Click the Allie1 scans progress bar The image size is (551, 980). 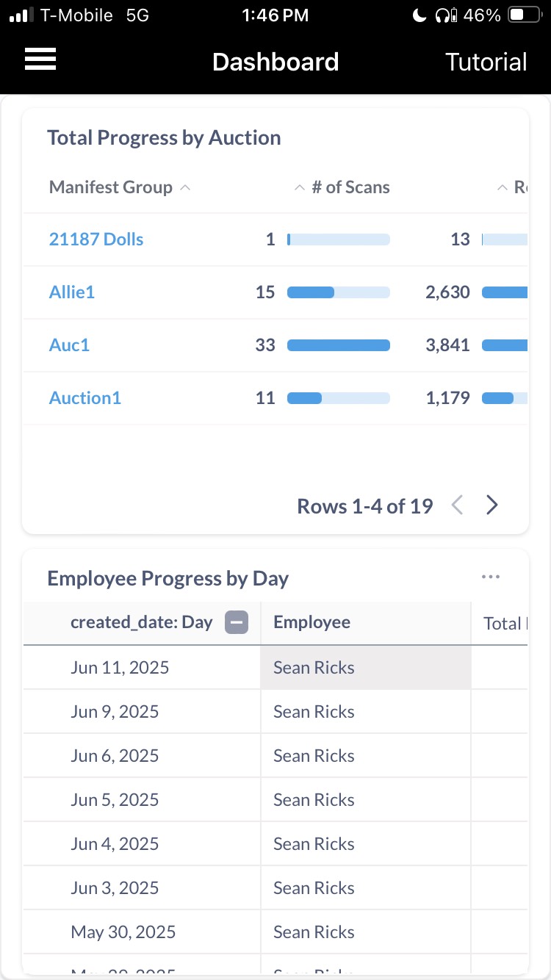pos(338,292)
